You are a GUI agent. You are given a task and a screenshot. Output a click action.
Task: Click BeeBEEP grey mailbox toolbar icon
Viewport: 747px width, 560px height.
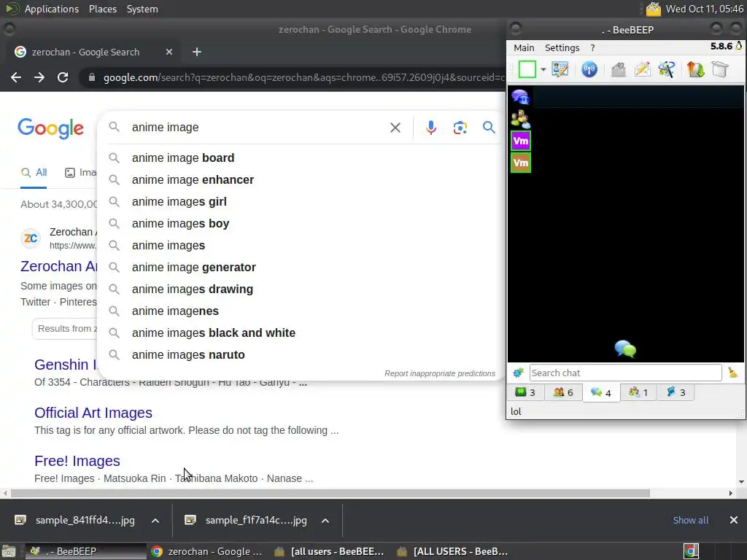pos(619,69)
